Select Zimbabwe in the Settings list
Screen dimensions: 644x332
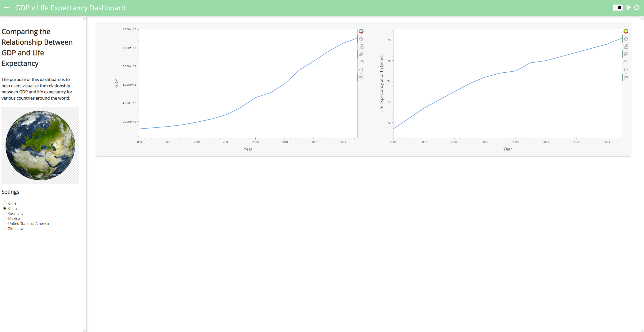coord(5,229)
